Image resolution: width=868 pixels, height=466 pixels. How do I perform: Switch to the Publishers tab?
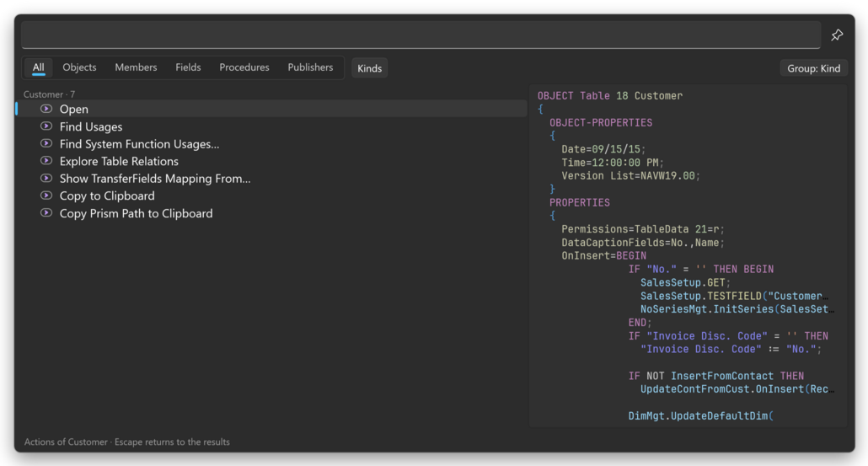click(310, 67)
